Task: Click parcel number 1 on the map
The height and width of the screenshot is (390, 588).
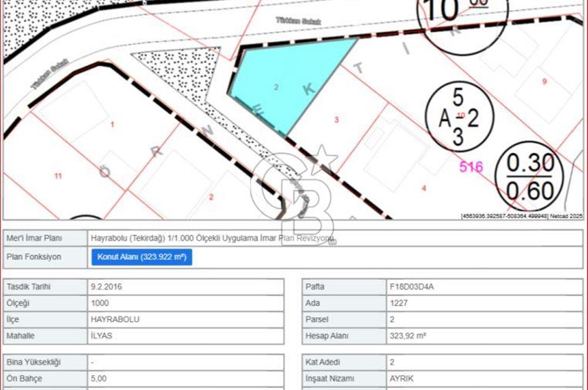Action: 112,125
